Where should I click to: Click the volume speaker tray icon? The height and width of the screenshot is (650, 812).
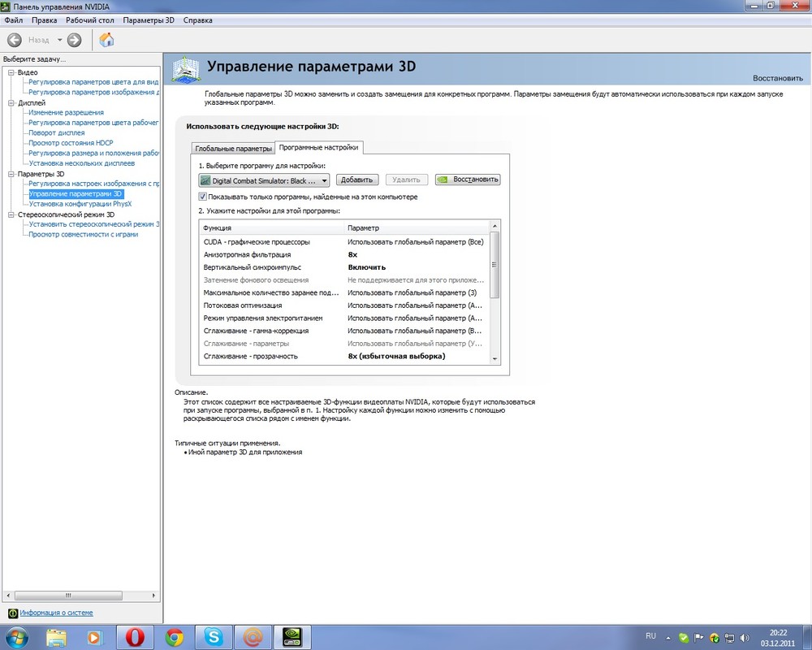(745, 638)
